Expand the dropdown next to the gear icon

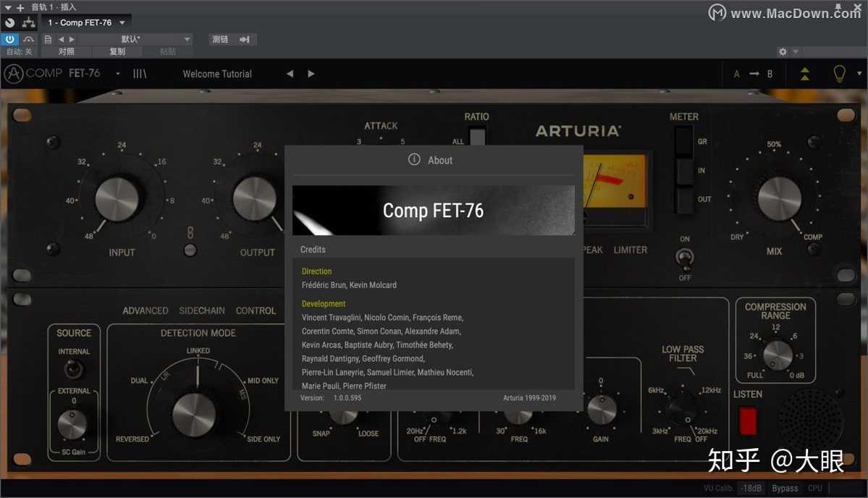coord(796,51)
